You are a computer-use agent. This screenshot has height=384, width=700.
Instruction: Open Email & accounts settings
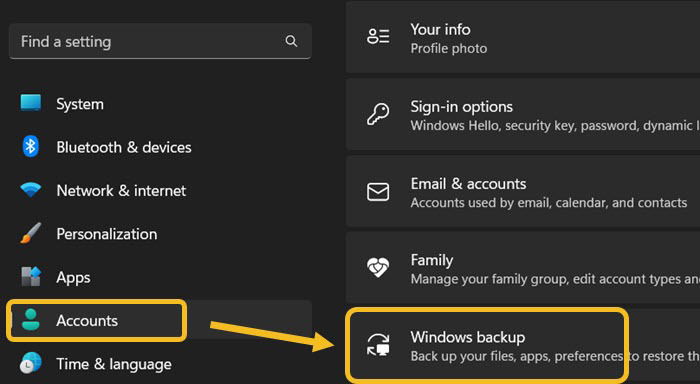pos(523,192)
